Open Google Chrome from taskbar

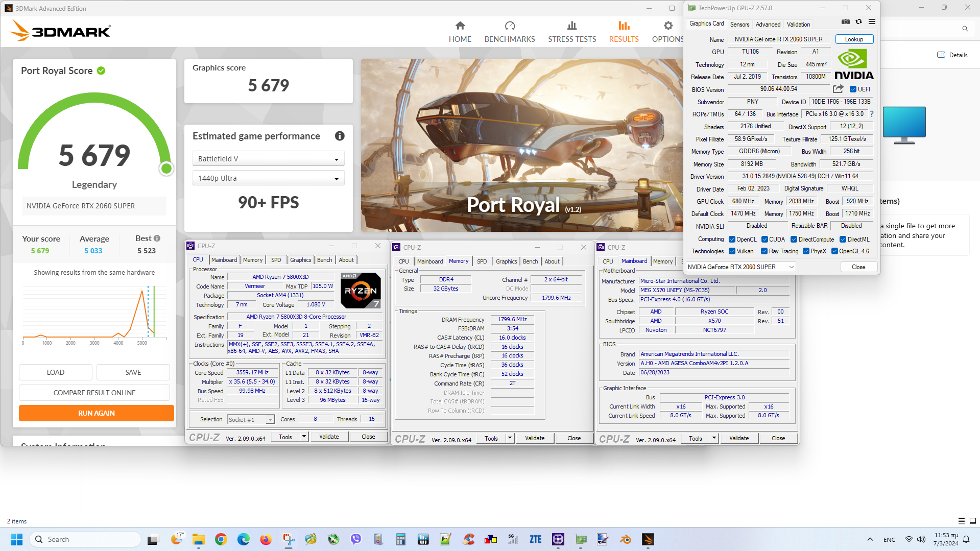point(221,539)
